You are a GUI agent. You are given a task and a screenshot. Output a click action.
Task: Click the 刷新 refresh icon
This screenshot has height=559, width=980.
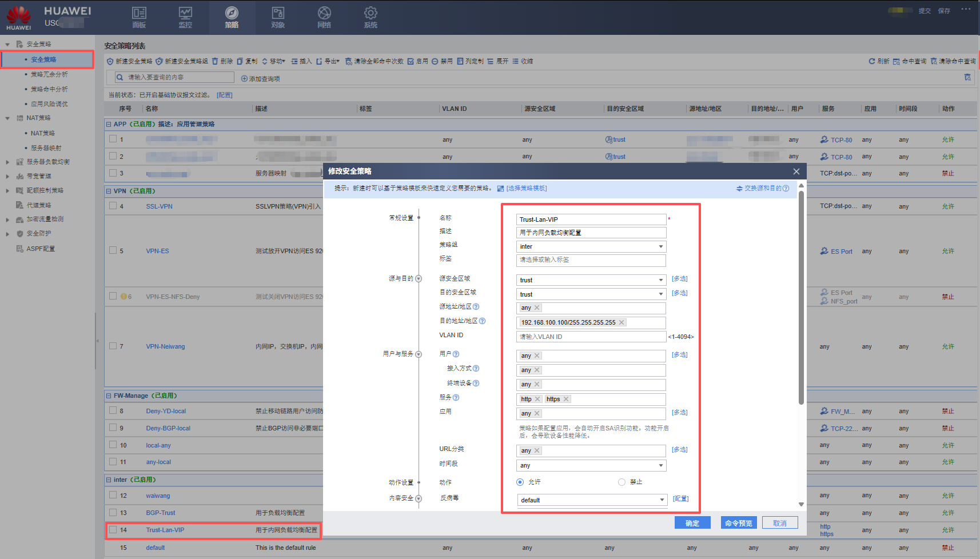(872, 61)
